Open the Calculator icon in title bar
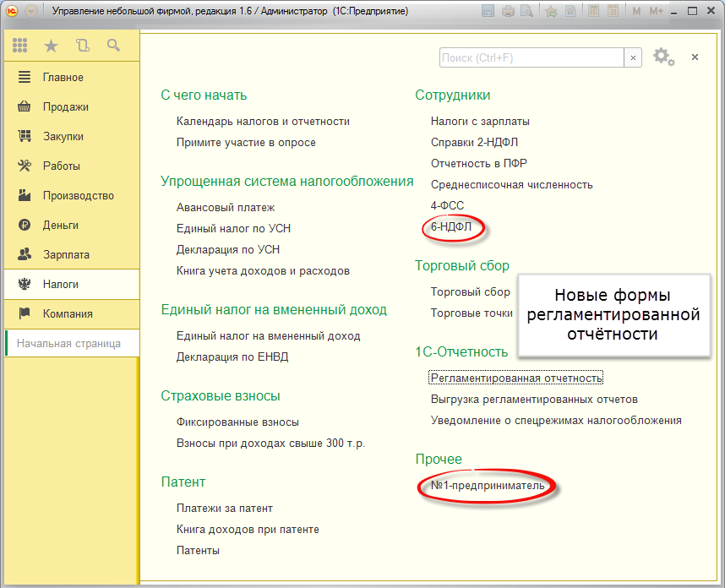725x588 pixels. 594,11
